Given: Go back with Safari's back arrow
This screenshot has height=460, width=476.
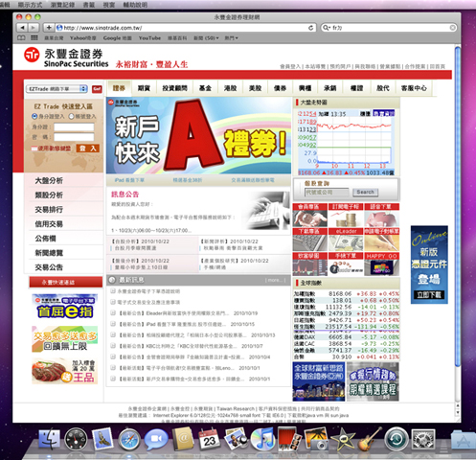Looking at the screenshot, I should pos(22,28).
